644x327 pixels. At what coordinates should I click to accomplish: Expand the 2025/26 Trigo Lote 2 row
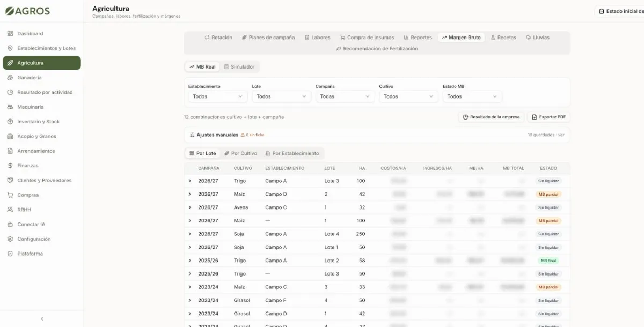[x=189, y=261]
